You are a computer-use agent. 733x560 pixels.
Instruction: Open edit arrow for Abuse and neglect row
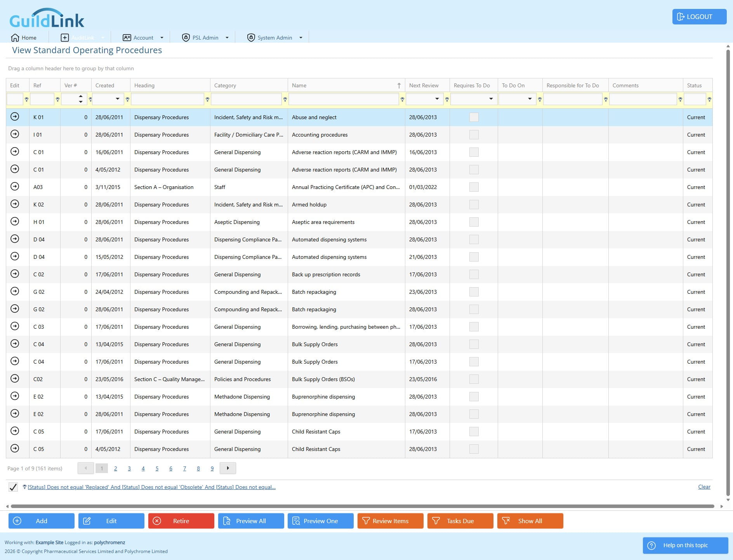(15, 116)
